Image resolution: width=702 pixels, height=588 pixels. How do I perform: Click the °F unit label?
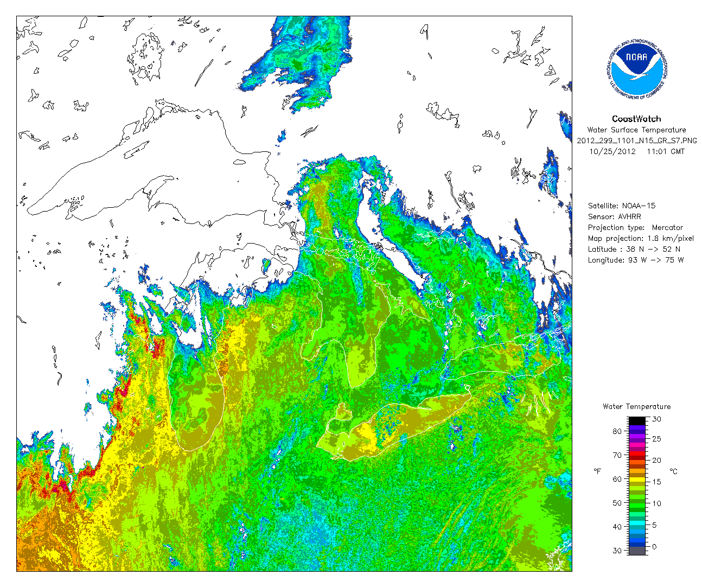point(598,471)
